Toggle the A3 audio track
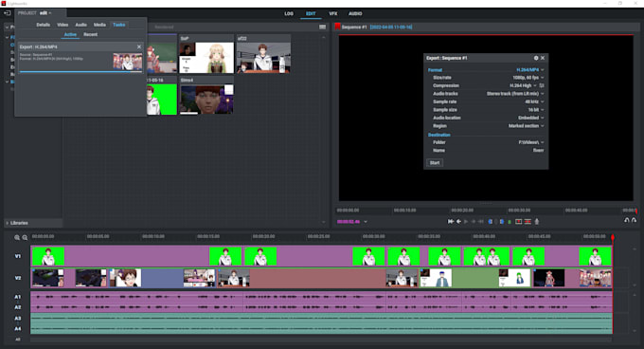This screenshot has height=349, width=644. [18, 318]
